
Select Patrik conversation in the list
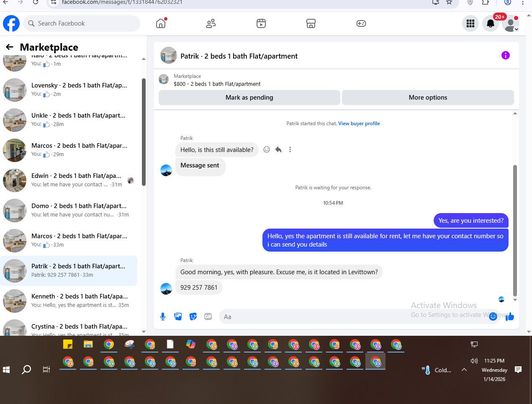tap(69, 271)
